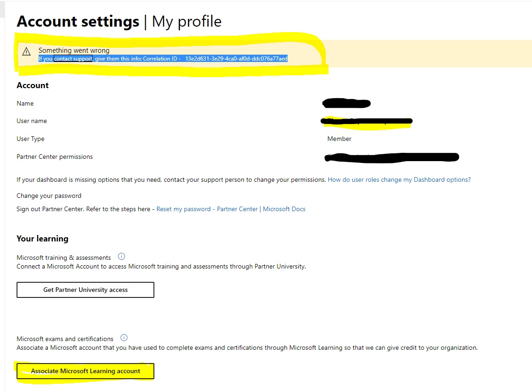Viewport: 532px width, 392px height.
Task: Click the 'Your learning' section heading
Action: coord(42,239)
